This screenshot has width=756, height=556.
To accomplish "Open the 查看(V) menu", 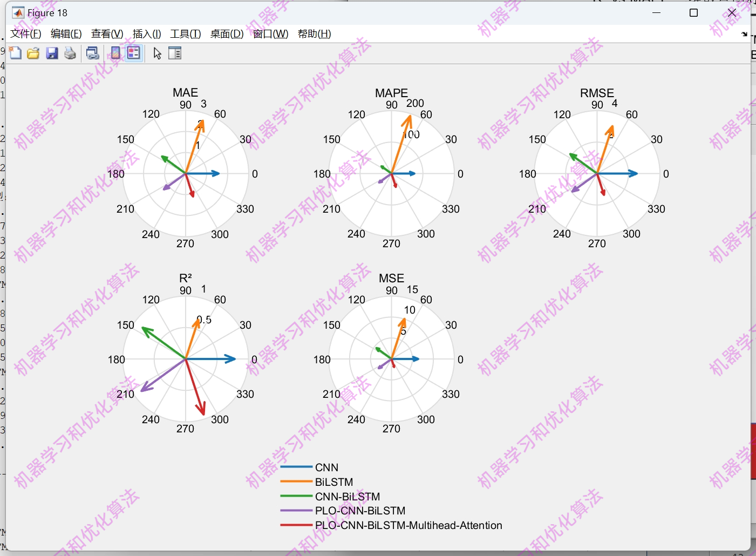I will [107, 34].
